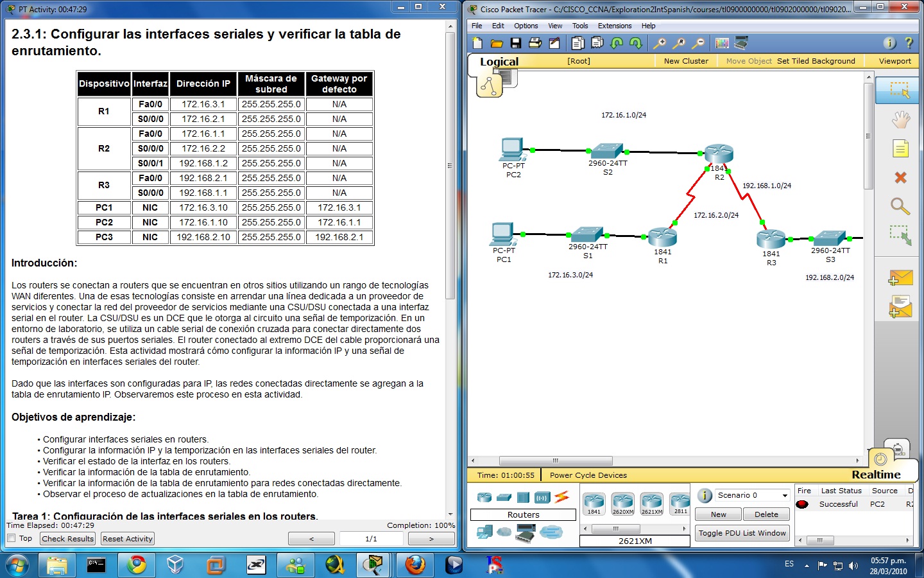Pick the 1841 router model
The width and height of the screenshot is (924, 578).
594,504
